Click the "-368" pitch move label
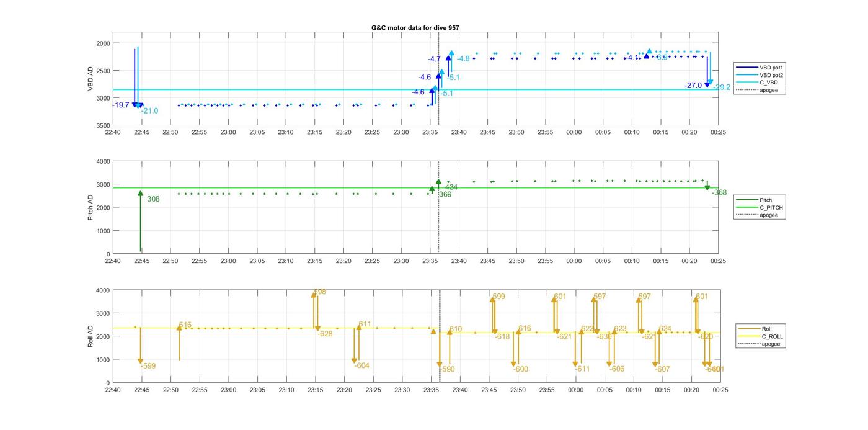The width and height of the screenshot is (868, 430). (x=719, y=193)
